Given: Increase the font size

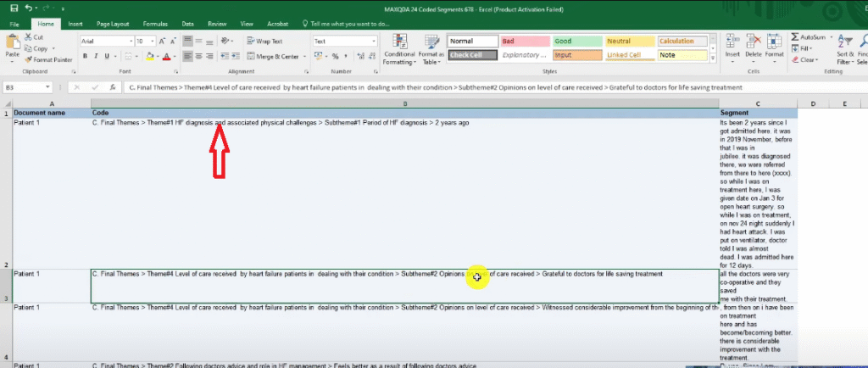Looking at the screenshot, I should pyautogui.click(x=162, y=41).
